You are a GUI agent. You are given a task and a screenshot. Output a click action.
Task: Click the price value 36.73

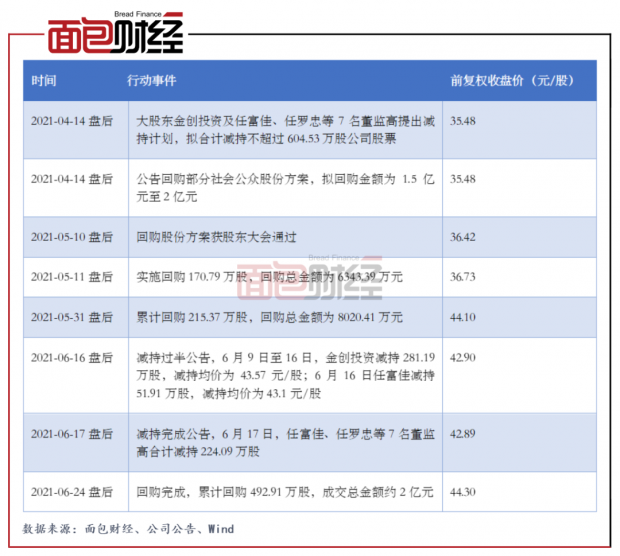coord(463,277)
